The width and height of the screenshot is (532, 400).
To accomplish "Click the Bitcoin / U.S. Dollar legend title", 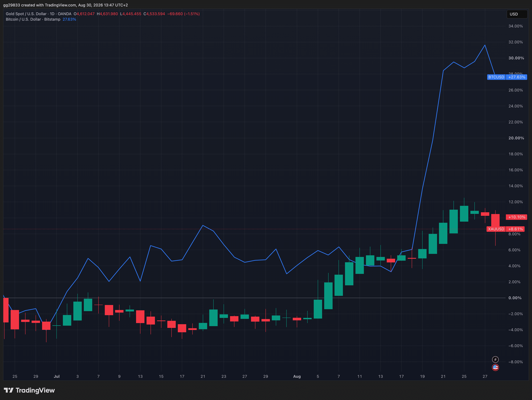I will 23,19.
